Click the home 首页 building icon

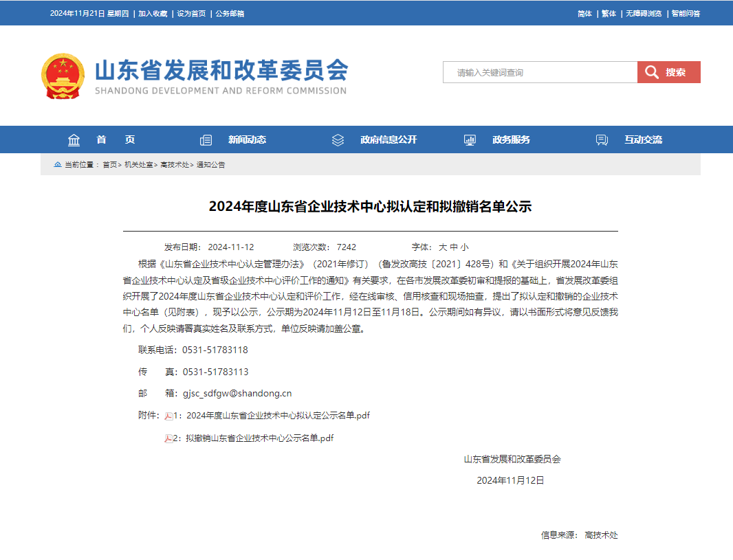pyautogui.click(x=74, y=140)
